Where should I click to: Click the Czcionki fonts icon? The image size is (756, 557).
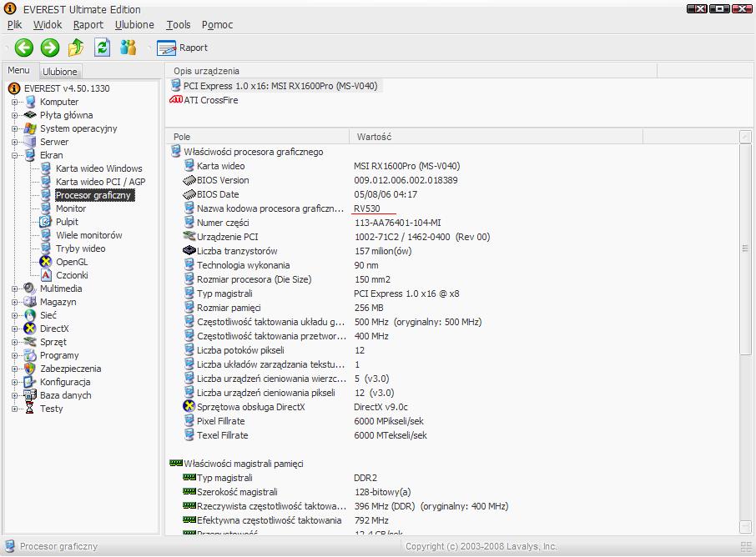tap(46, 275)
